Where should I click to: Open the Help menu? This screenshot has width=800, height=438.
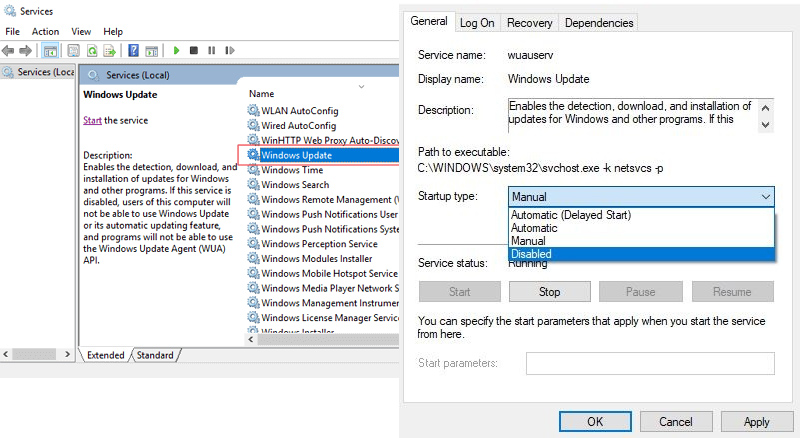(x=113, y=32)
